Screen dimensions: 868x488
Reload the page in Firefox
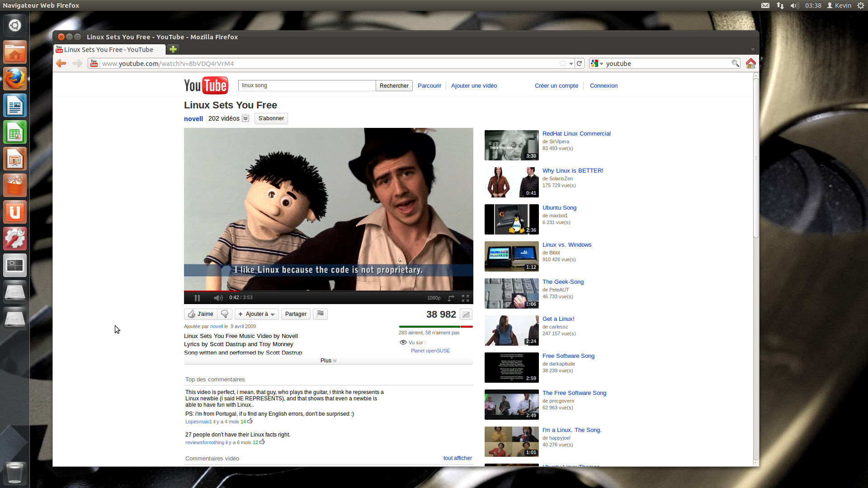(579, 64)
